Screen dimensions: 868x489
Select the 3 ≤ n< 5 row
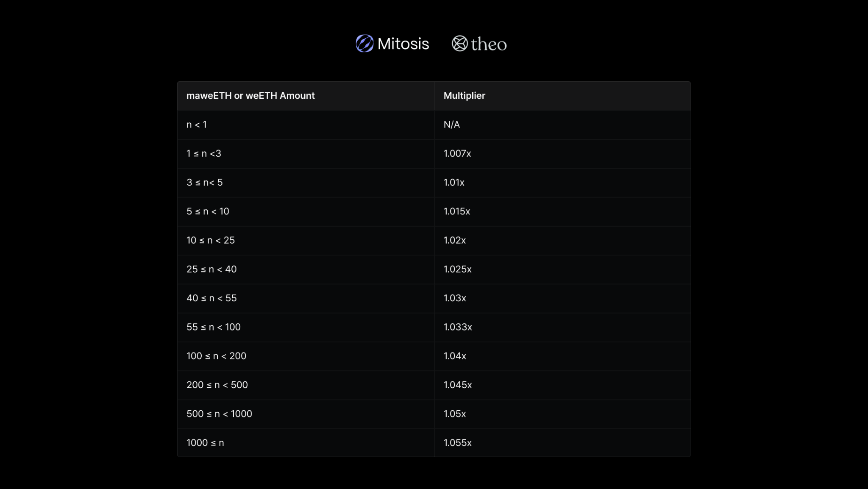point(204,183)
